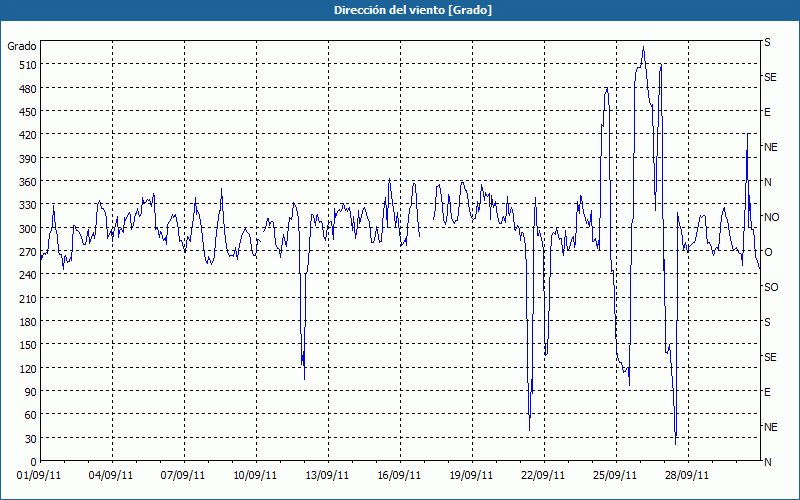Select the 60 degree axis label

coord(30,415)
